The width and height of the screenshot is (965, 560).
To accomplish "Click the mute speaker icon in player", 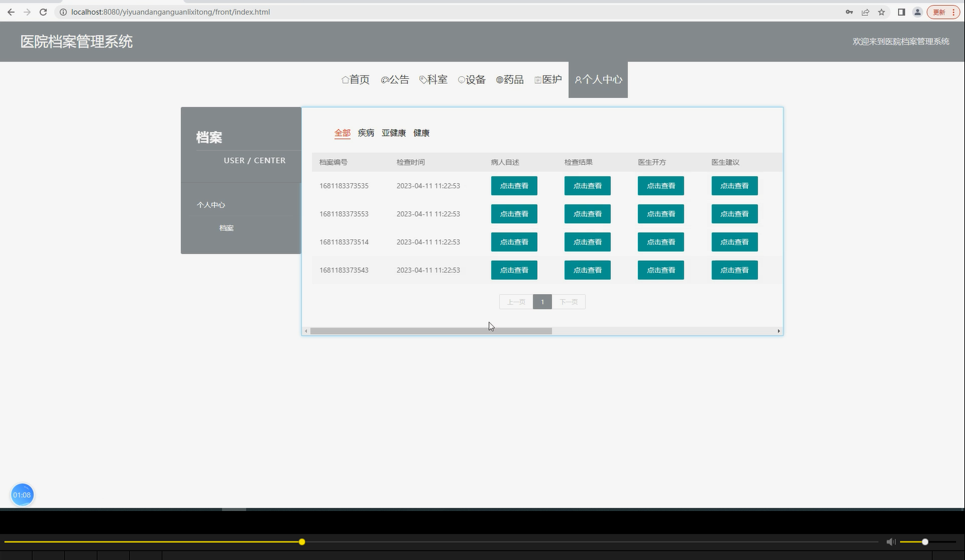I will [891, 542].
